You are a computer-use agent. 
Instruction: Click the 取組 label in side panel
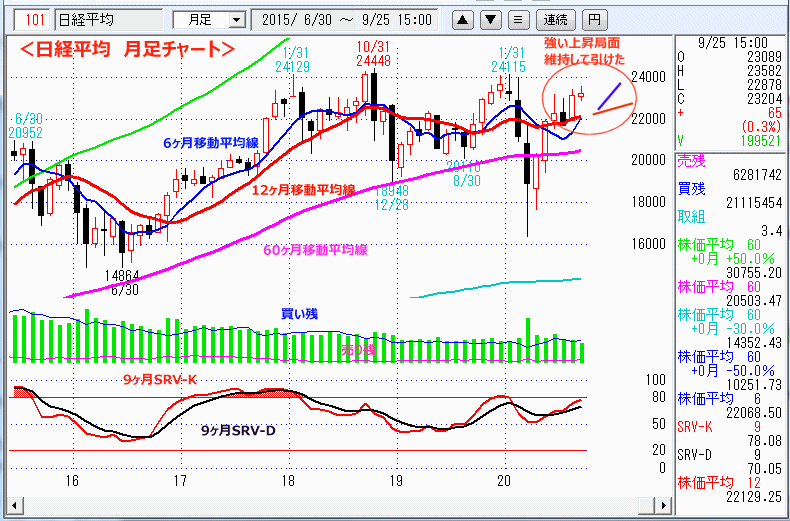pyautogui.click(x=691, y=217)
